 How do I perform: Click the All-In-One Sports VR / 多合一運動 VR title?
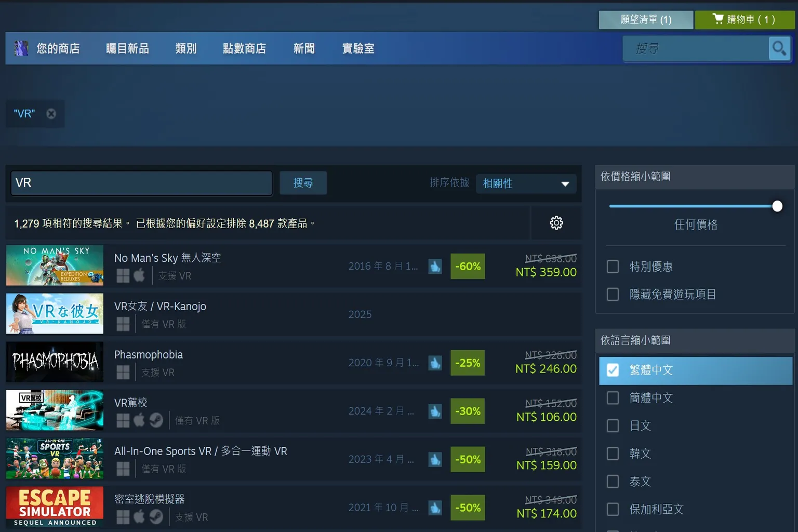(201, 451)
